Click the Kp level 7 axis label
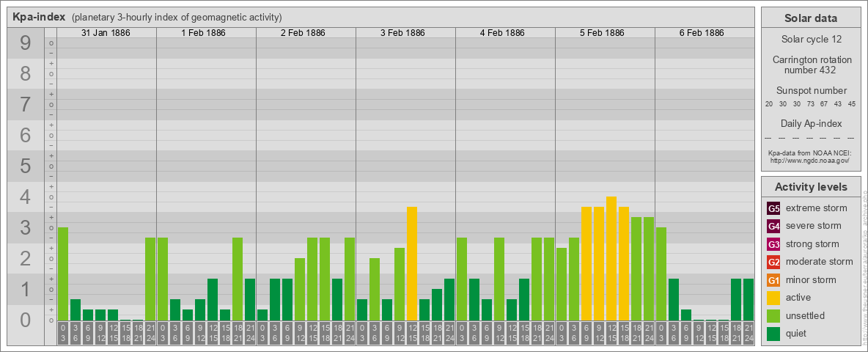Image resolution: width=868 pixels, height=352 pixels. click(x=26, y=105)
